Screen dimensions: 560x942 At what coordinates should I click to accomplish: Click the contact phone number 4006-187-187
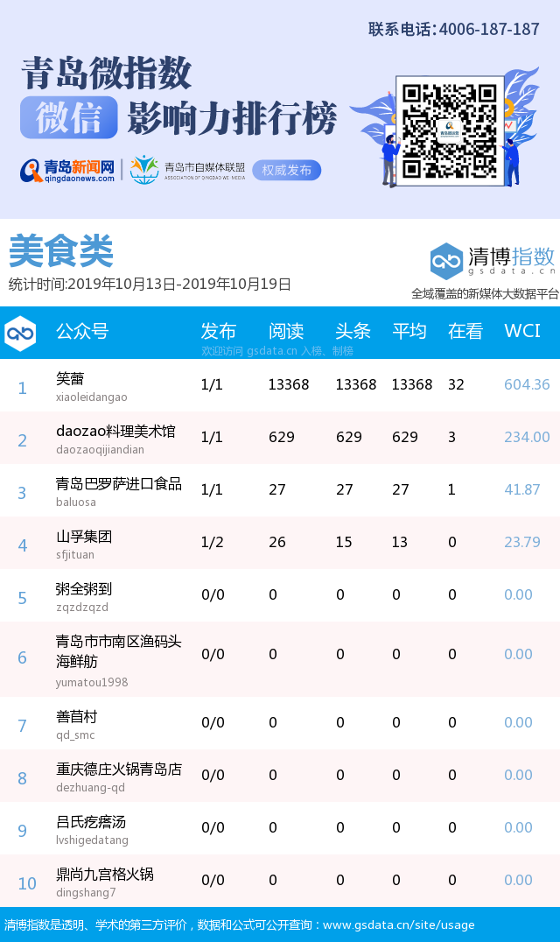point(488,30)
